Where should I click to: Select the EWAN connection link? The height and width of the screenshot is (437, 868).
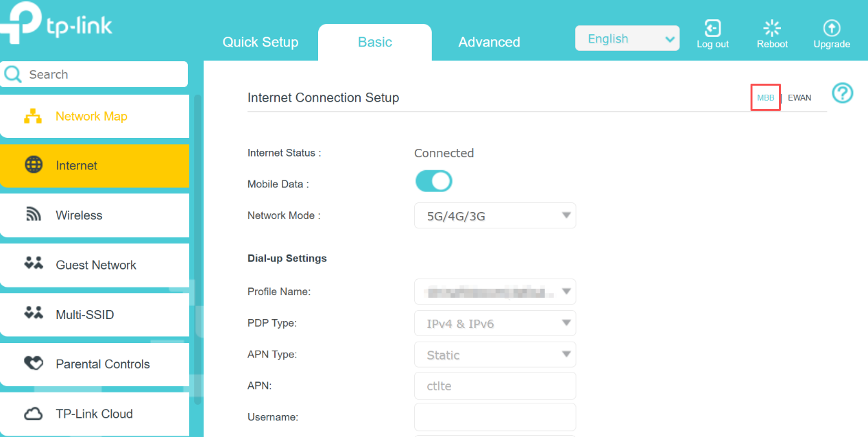799,98
